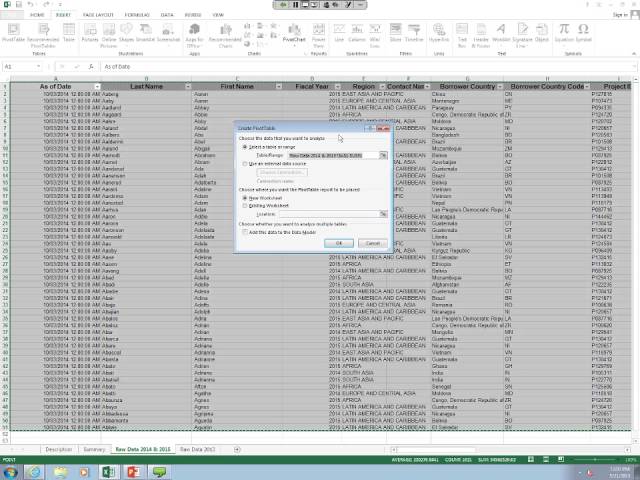This screenshot has width=640, height=480.
Task: Insert a Line sparkline
Action: (339, 33)
